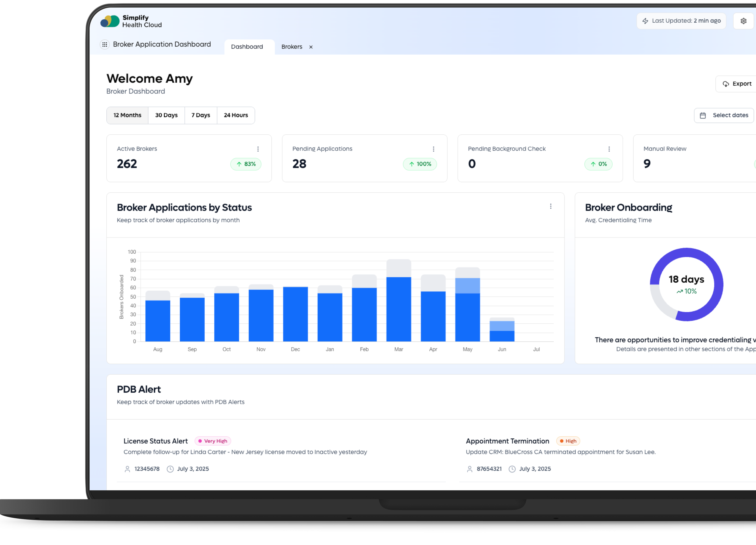Click the clock icon beside July 3, 2025
The height and width of the screenshot is (545, 756).
click(x=170, y=469)
